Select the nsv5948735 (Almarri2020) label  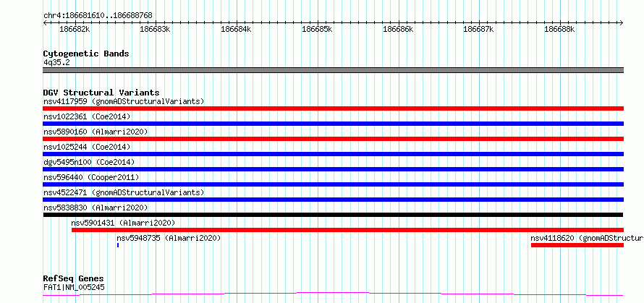tap(169, 238)
